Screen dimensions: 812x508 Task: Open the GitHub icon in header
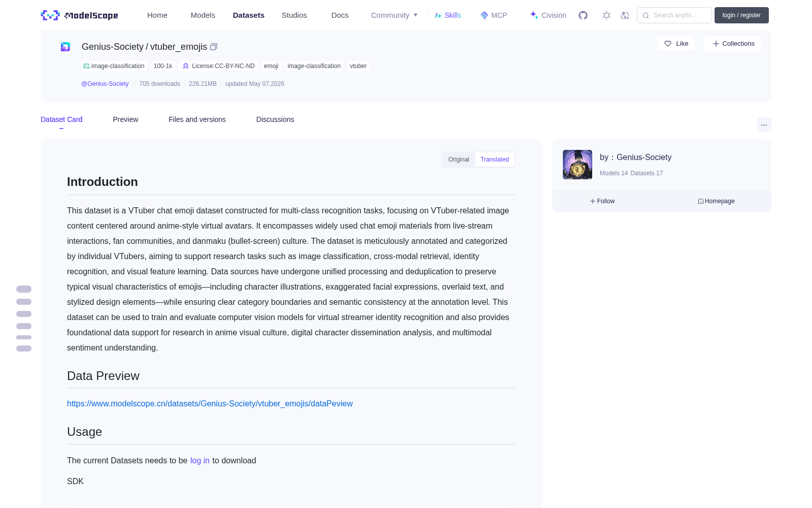click(583, 15)
